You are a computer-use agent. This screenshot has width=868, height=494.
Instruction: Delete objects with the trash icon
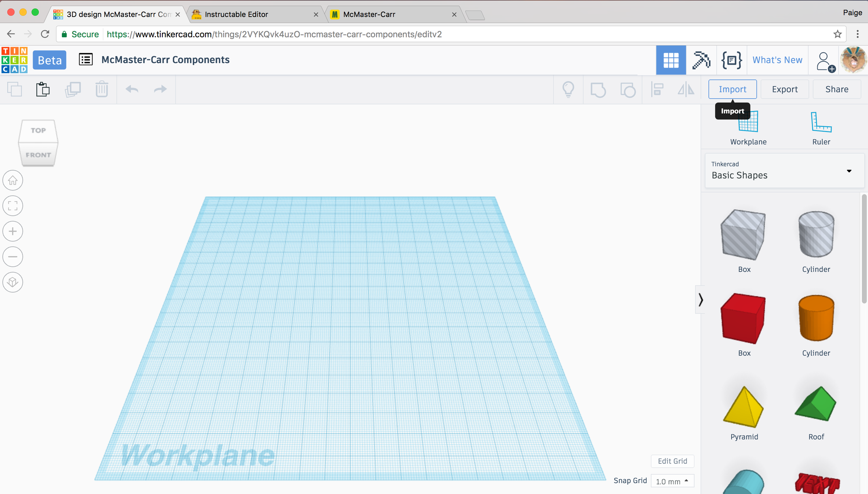tap(102, 89)
